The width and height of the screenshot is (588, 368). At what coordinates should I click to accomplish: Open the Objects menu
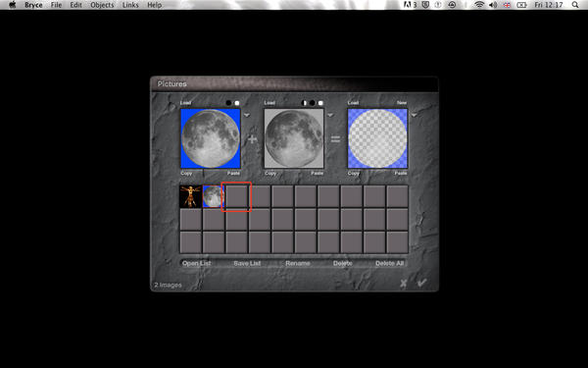coord(102,5)
